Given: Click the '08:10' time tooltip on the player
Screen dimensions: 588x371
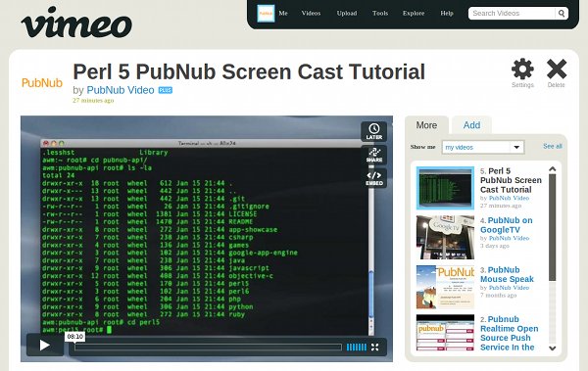Looking at the screenshot, I should pyautogui.click(x=75, y=337).
